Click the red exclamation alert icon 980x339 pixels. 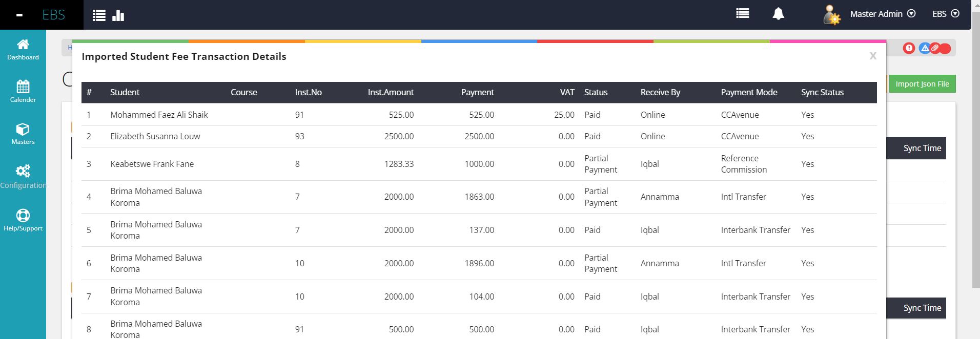click(909, 48)
